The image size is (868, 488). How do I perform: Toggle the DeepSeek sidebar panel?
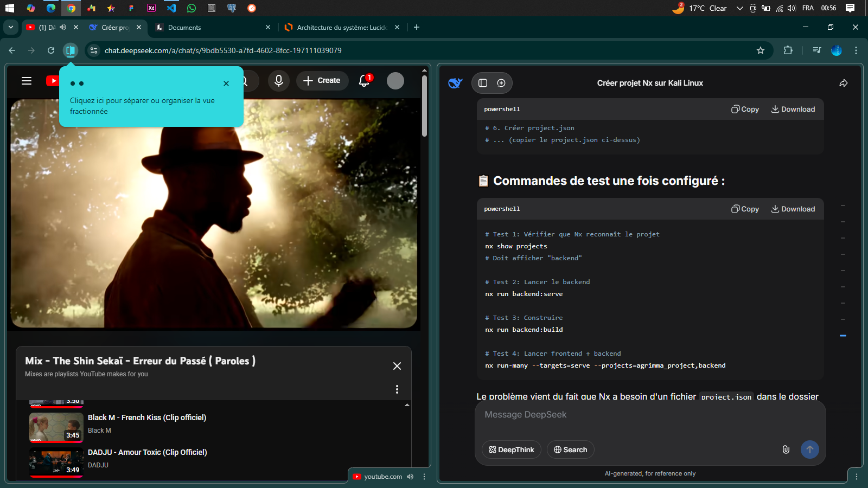point(483,83)
